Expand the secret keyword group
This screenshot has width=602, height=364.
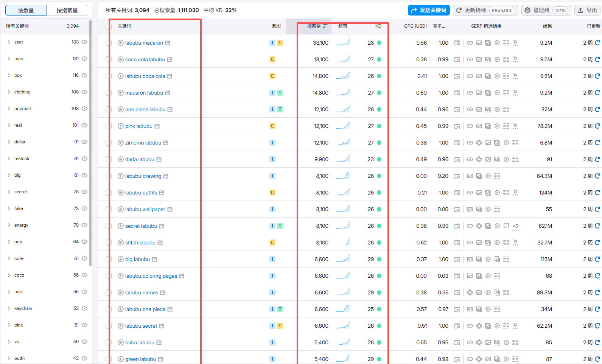[9, 192]
